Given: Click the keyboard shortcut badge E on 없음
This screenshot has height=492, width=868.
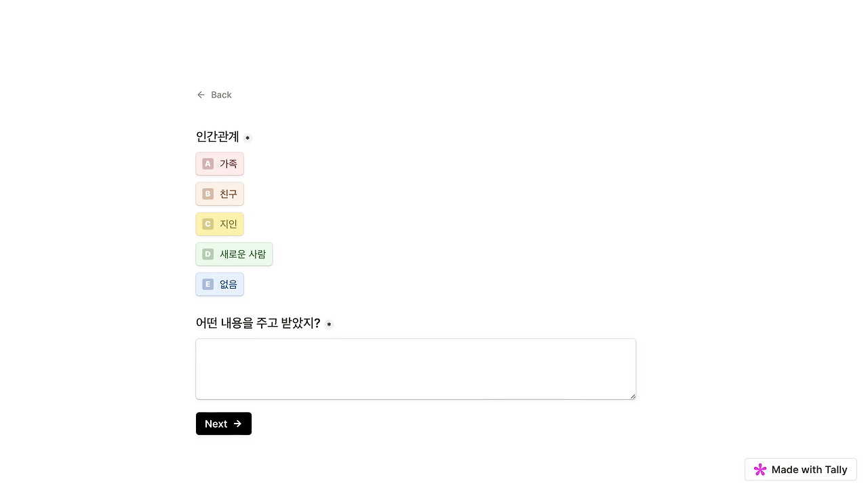Looking at the screenshot, I should (x=208, y=284).
